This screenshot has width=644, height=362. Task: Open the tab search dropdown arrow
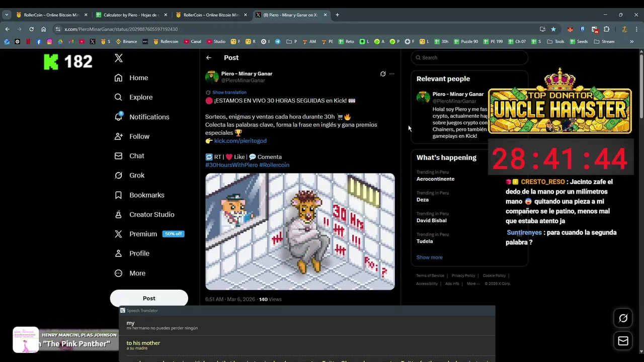(7, 15)
